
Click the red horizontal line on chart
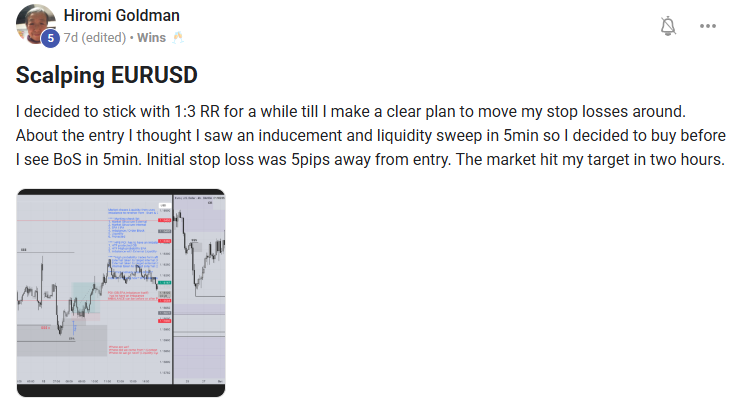[x=90, y=219]
